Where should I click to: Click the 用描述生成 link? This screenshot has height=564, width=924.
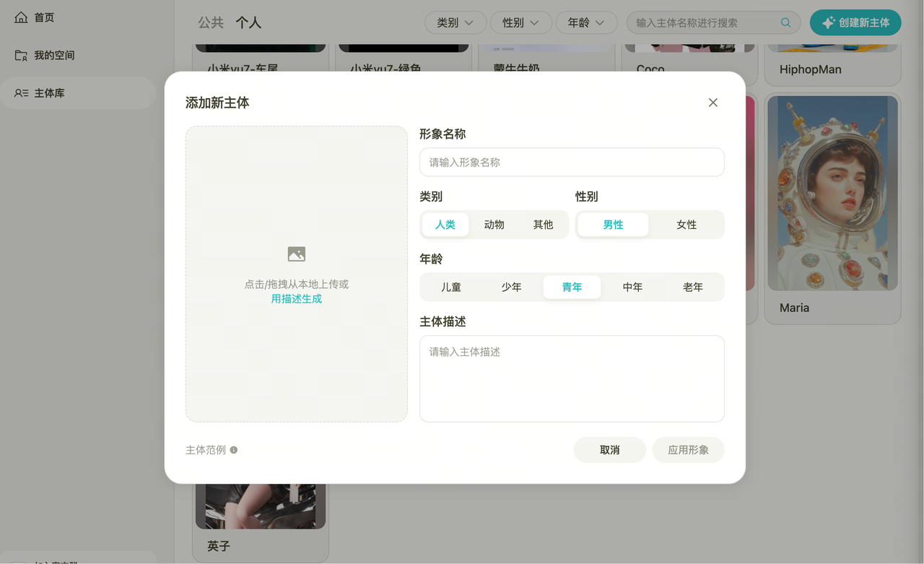296,299
